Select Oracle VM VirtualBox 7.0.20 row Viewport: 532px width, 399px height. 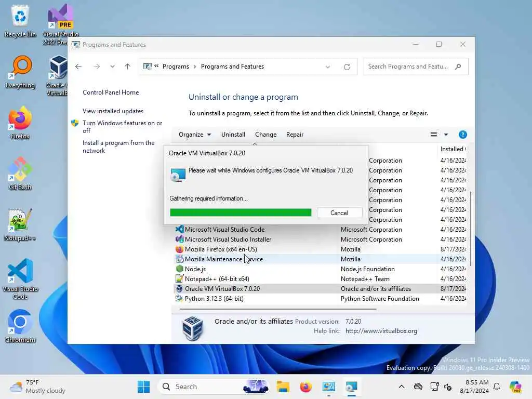click(x=321, y=289)
